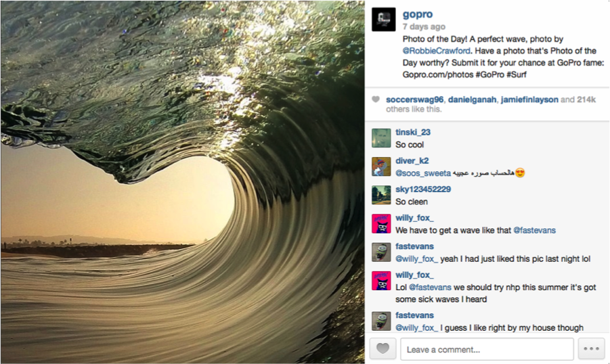Click willy_fox_ avatar beside 'Lol' comment
610x364 pixels.
[381, 281]
